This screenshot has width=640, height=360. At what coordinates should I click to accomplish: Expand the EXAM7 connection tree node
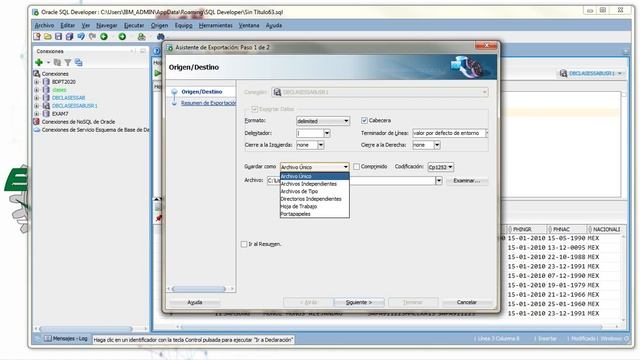[x=37, y=114]
